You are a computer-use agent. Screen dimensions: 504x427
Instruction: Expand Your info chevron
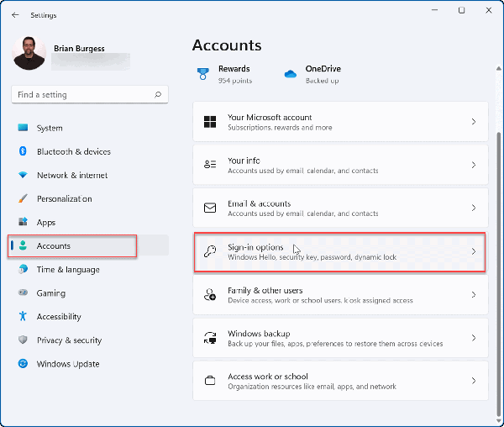474,165
